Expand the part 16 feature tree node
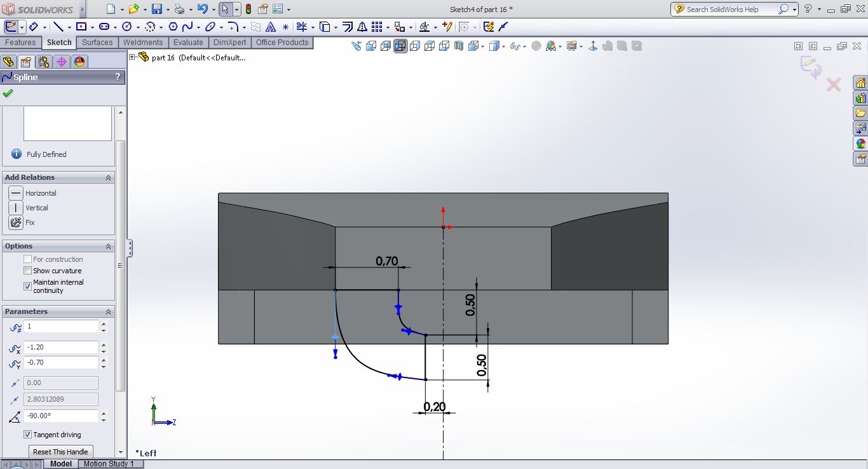The height and width of the screenshot is (469, 868). tap(132, 57)
